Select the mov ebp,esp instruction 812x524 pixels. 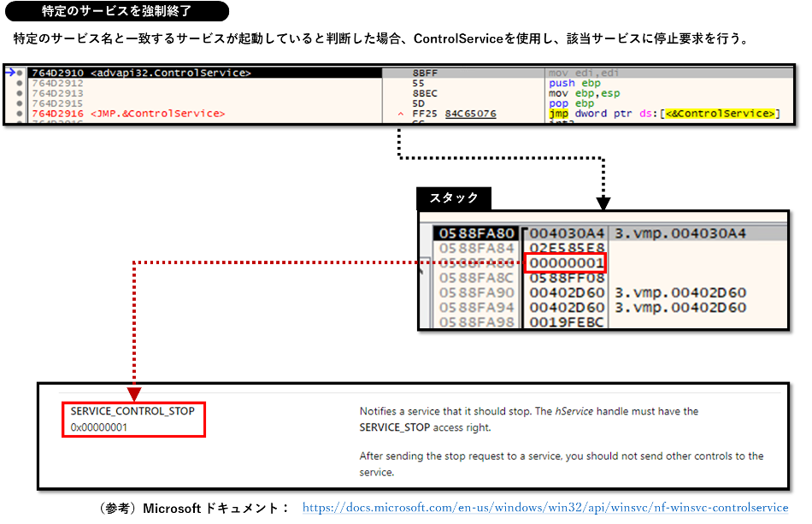pos(584,94)
